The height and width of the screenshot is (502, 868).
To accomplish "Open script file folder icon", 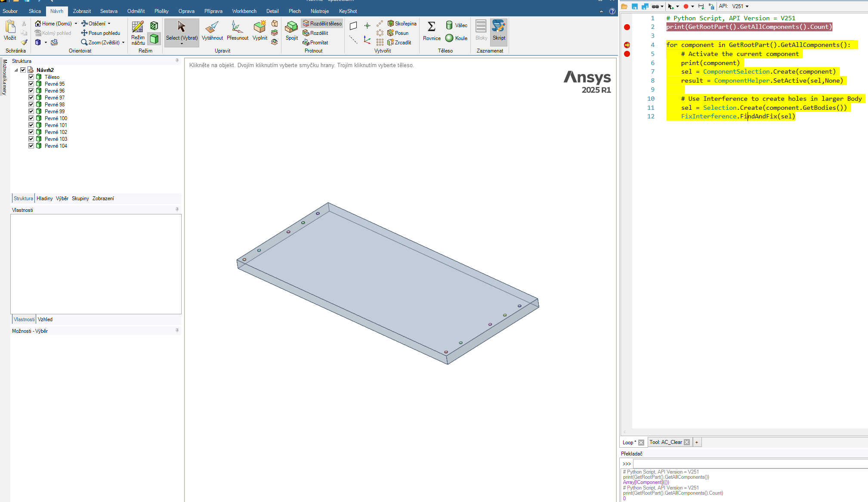I will point(624,6).
